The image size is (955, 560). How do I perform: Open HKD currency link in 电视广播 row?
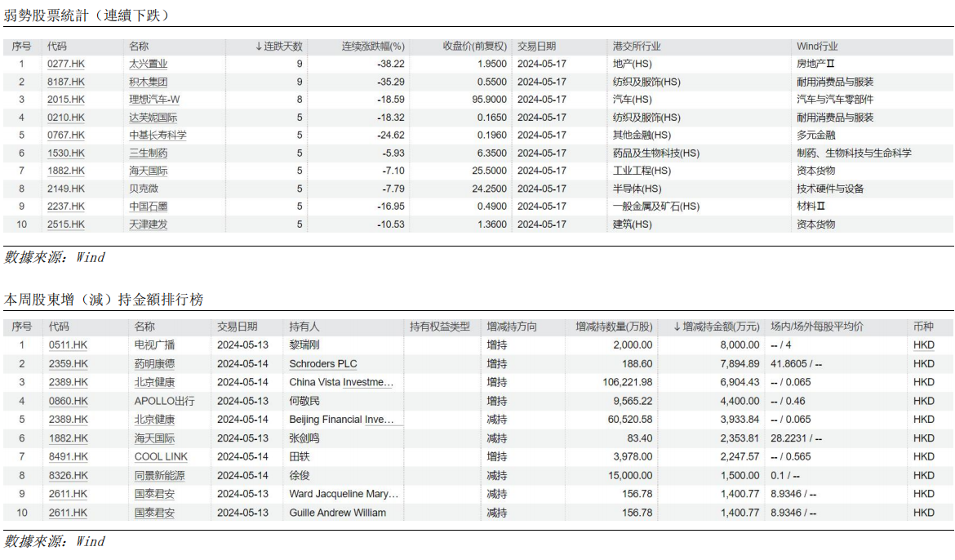(923, 344)
